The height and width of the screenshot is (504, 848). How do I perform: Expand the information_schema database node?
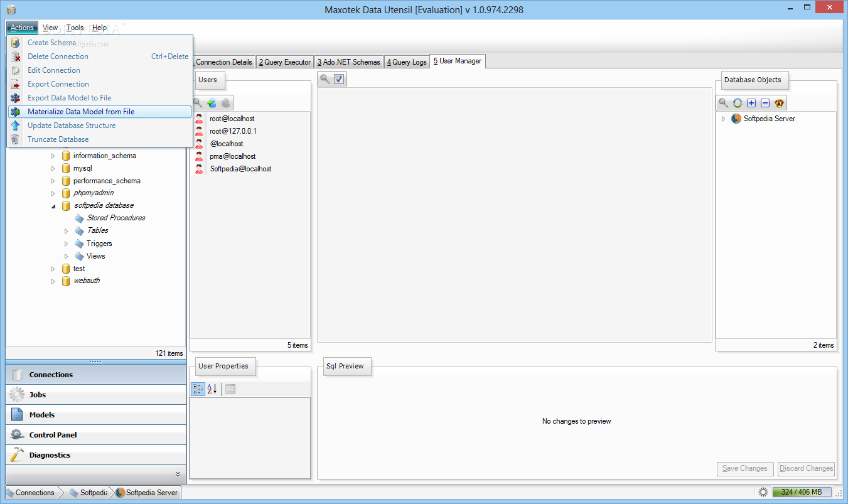[x=53, y=156]
